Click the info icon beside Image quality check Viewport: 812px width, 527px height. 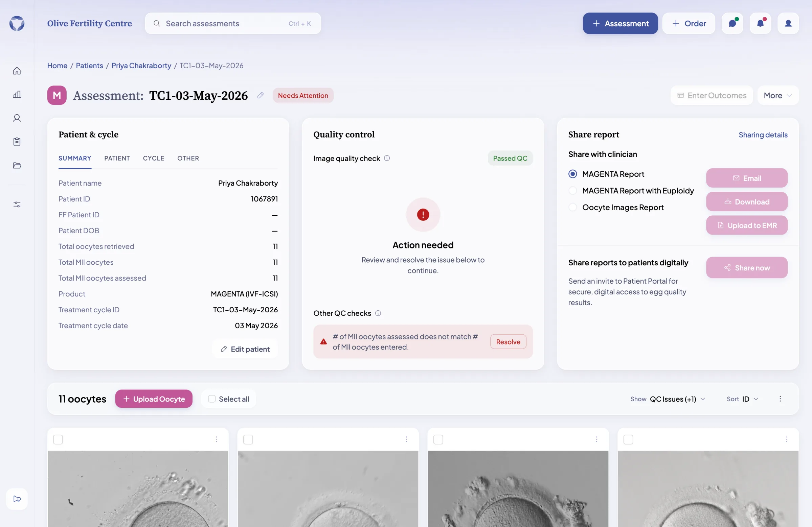click(x=387, y=158)
